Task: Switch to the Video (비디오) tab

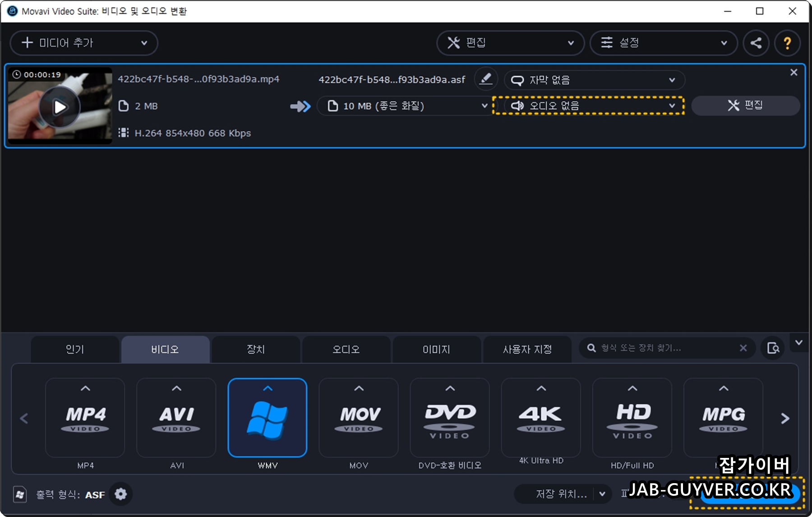Action: pos(165,349)
